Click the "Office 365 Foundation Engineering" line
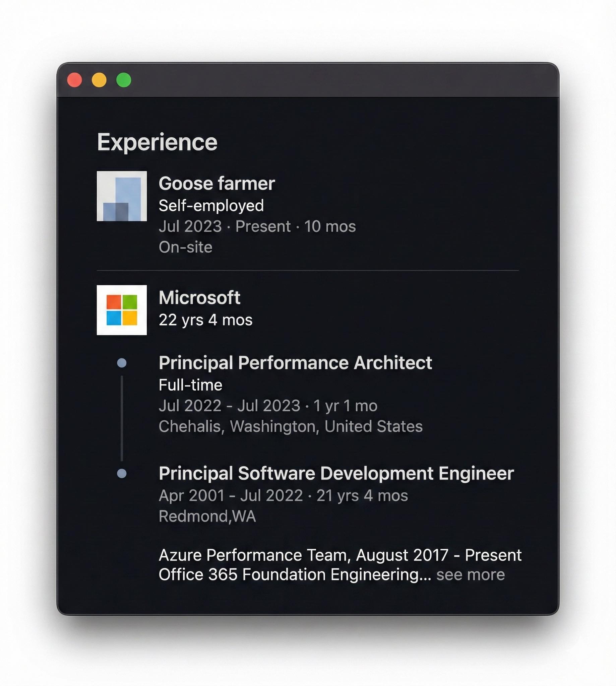 pyautogui.click(x=295, y=575)
